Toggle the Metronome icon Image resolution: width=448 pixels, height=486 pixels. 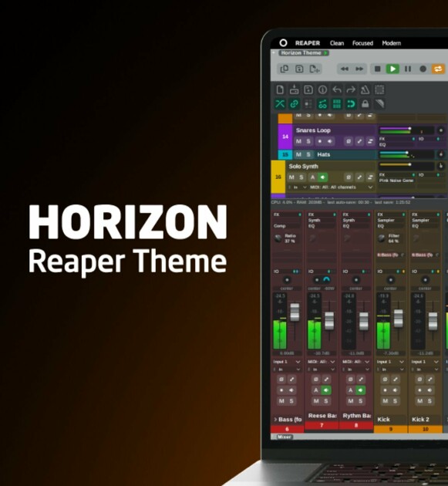click(x=365, y=90)
